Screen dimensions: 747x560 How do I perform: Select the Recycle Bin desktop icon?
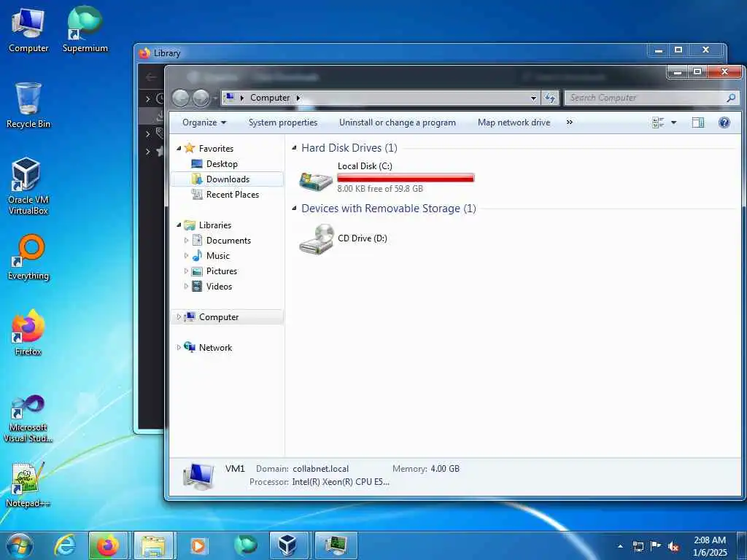tap(28, 105)
